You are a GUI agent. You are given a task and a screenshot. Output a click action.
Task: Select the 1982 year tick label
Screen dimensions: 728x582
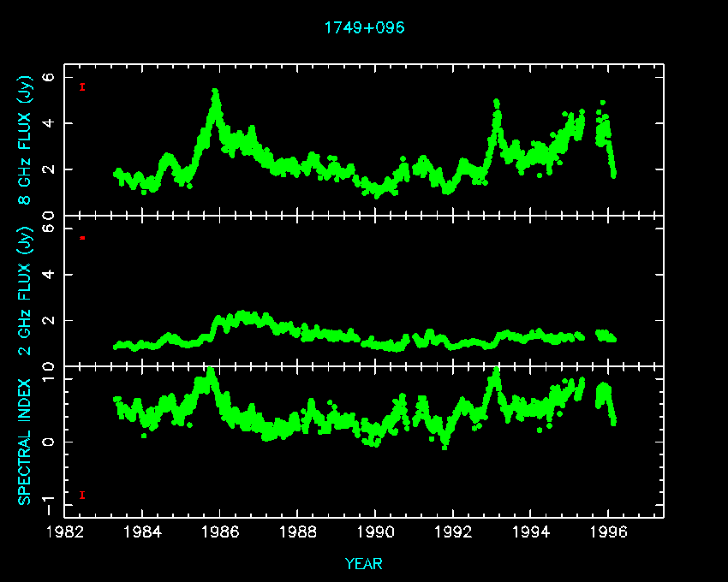pyautogui.click(x=66, y=531)
